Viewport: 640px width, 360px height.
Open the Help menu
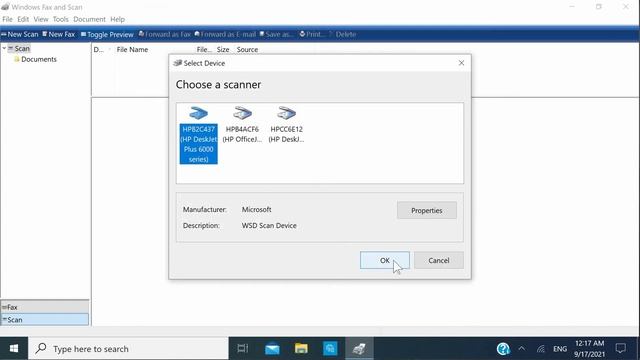pyautogui.click(x=118, y=19)
